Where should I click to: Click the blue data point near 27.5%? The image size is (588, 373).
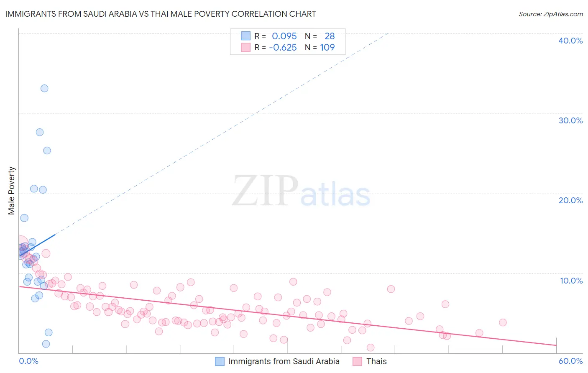40,132
